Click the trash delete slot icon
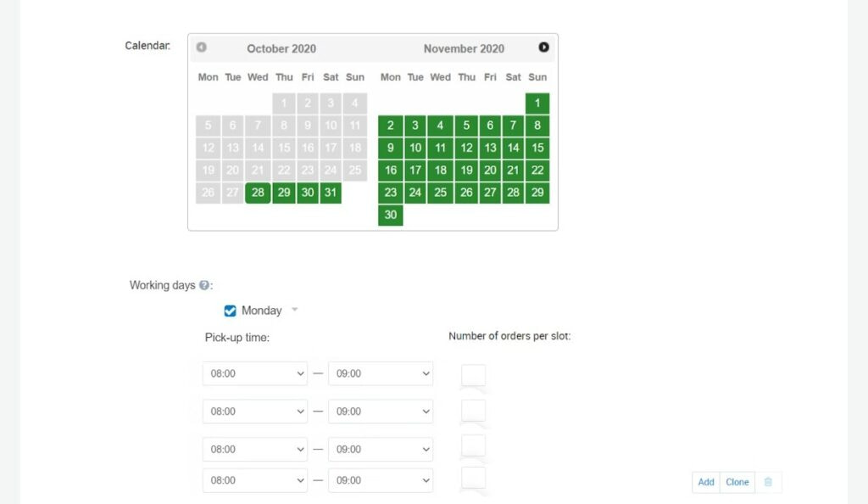 (x=768, y=482)
